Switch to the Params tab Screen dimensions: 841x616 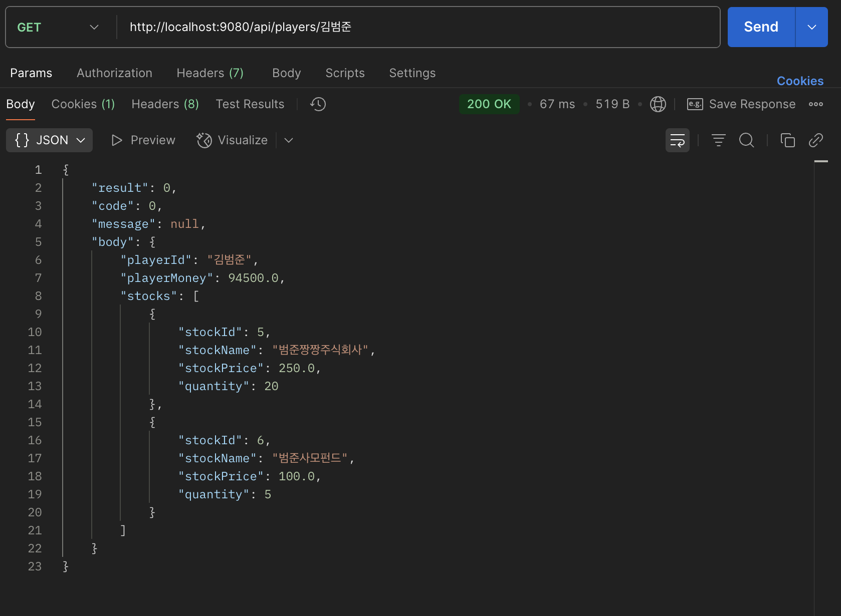tap(31, 73)
